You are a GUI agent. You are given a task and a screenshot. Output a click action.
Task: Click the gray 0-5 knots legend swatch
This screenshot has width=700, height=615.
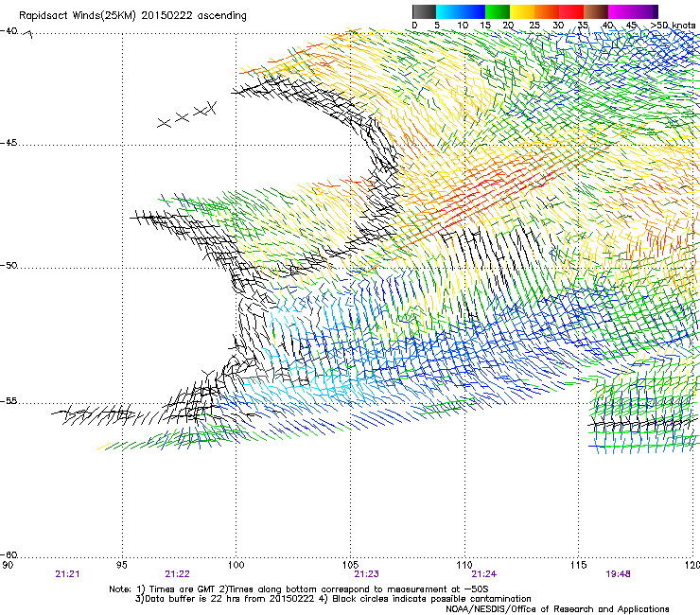click(x=424, y=11)
